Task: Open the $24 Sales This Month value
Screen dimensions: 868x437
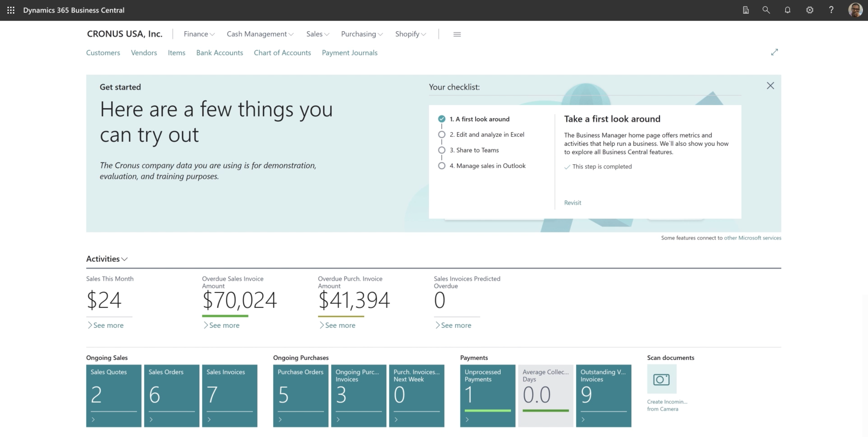Action: click(104, 300)
